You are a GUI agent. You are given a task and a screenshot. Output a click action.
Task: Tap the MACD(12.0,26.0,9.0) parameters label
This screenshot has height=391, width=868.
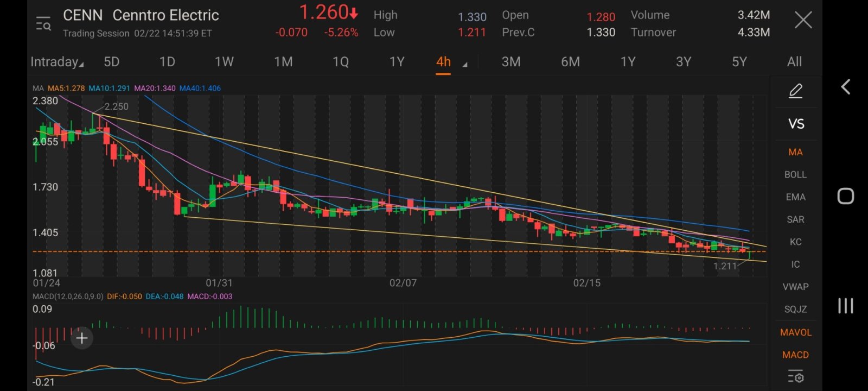point(68,297)
